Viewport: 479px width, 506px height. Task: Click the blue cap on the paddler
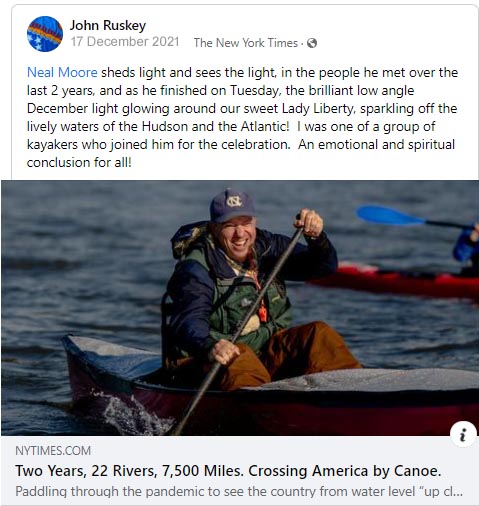coord(232,205)
